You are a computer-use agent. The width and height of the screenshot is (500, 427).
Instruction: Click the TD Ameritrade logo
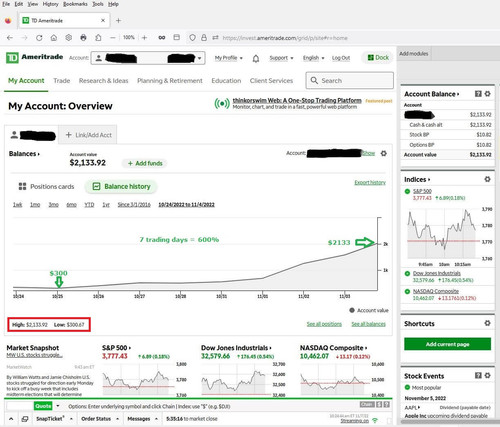point(35,57)
